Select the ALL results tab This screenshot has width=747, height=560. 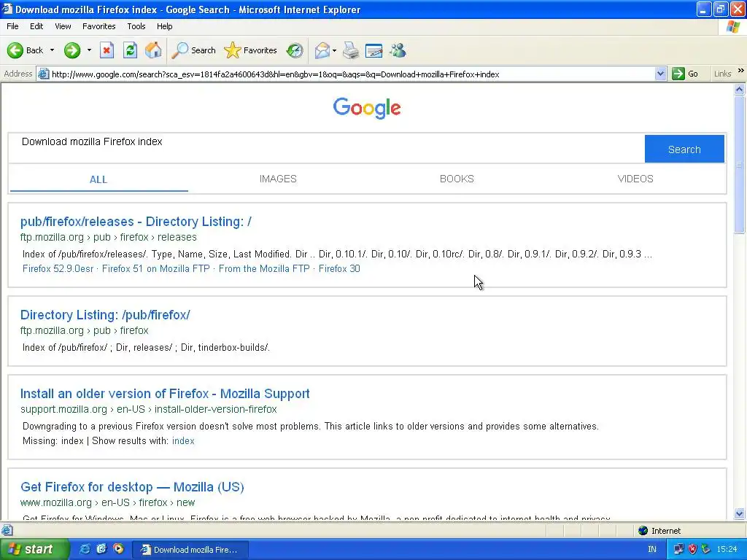(98, 179)
